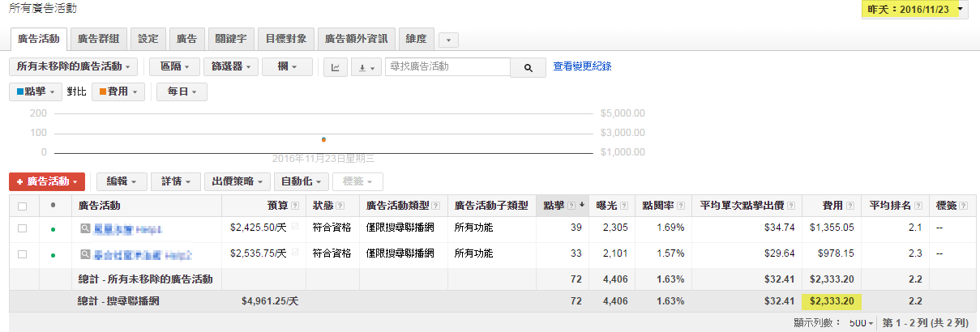Switch to the 設定 tab
This screenshot has width=980, height=332.
click(148, 38)
